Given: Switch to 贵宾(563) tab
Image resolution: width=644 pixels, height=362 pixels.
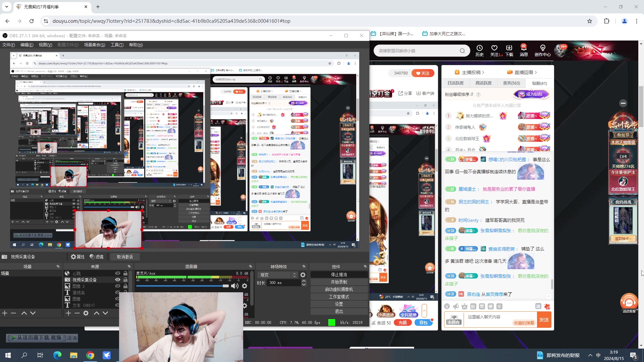Looking at the screenshot, I should point(511,83).
